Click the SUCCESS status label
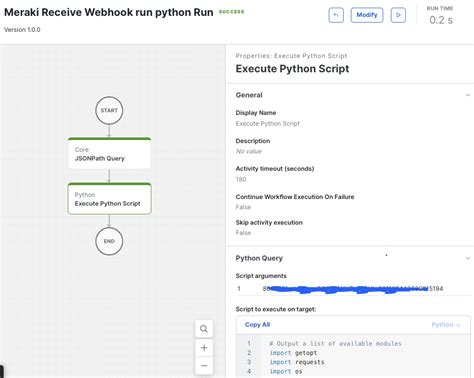 (231, 12)
